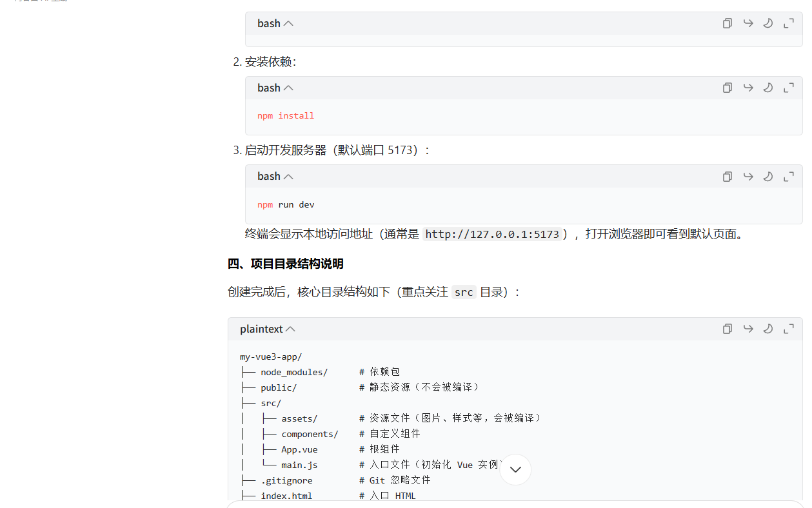Image resolution: width=812 pixels, height=508 pixels.
Task: Switch npm install block to dark theme
Action: pos(768,88)
